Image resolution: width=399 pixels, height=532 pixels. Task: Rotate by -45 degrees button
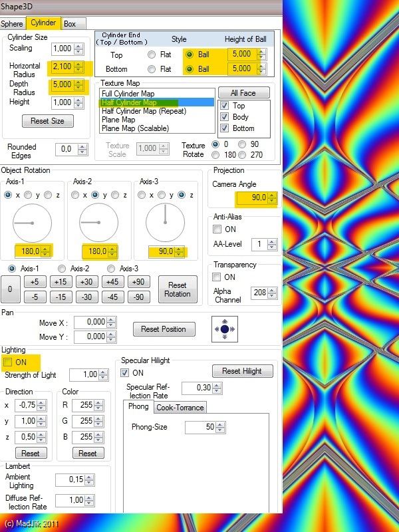pyautogui.click(x=112, y=297)
